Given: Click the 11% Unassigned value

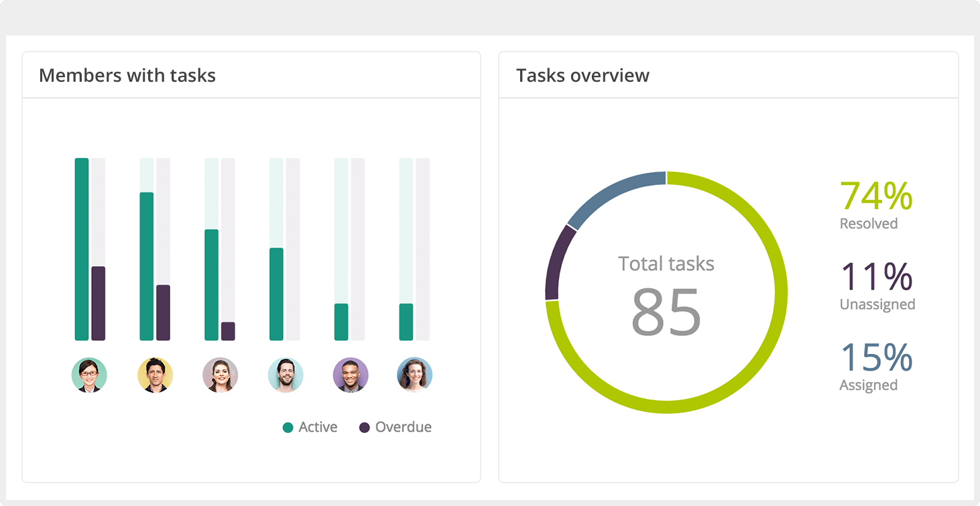Looking at the screenshot, I should [x=876, y=276].
